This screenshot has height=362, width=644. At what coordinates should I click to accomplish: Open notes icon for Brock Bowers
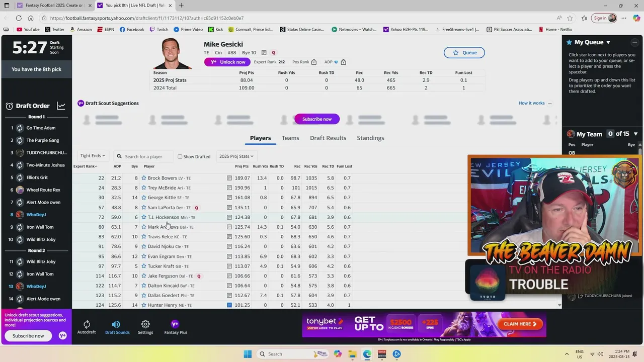coord(229,178)
